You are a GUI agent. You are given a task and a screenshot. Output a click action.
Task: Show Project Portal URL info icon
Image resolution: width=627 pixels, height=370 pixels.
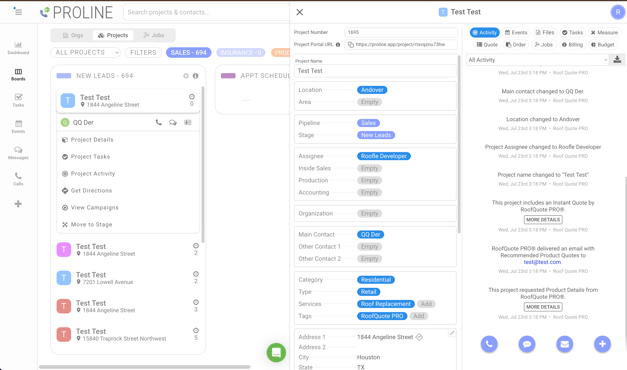pyautogui.click(x=338, y=44)
